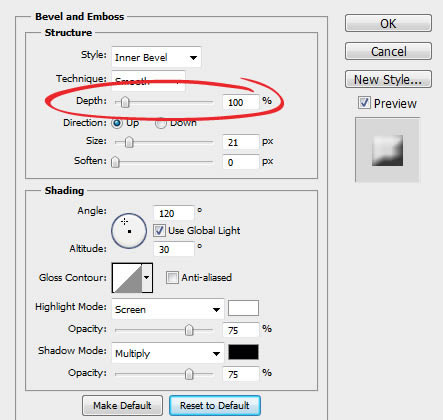
Task: Toggle the Preview checkbox
Action: [364, 103]
